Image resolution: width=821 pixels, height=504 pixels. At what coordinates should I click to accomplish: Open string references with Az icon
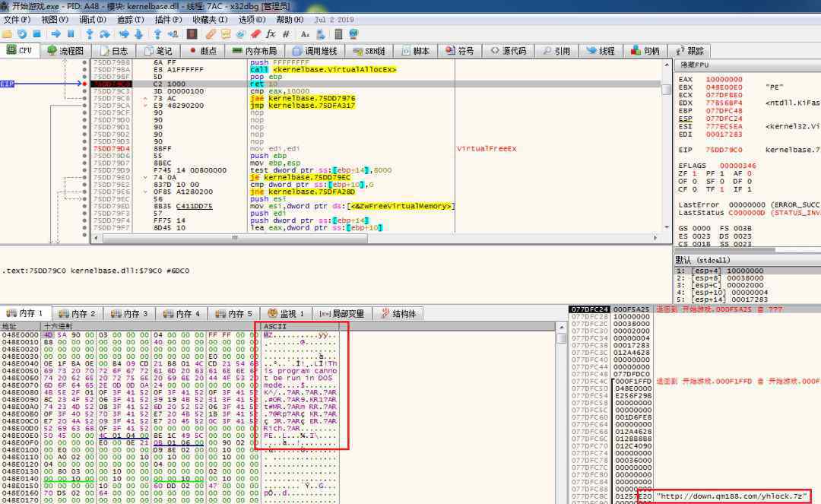306,34
